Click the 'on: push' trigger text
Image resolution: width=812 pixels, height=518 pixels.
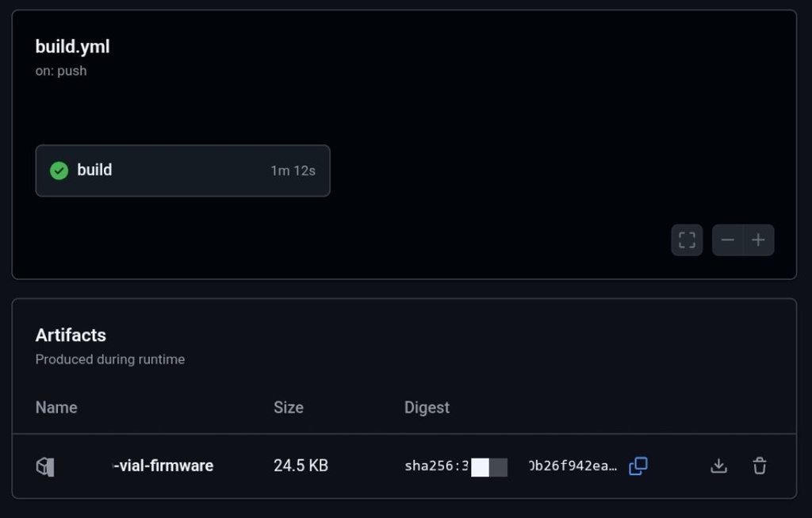[x=61, y=71]
